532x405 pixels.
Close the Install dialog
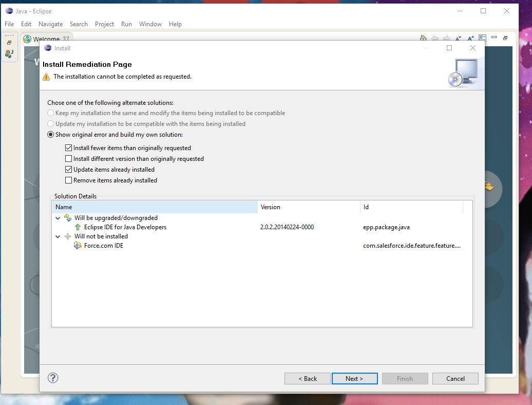coord(472,48)
